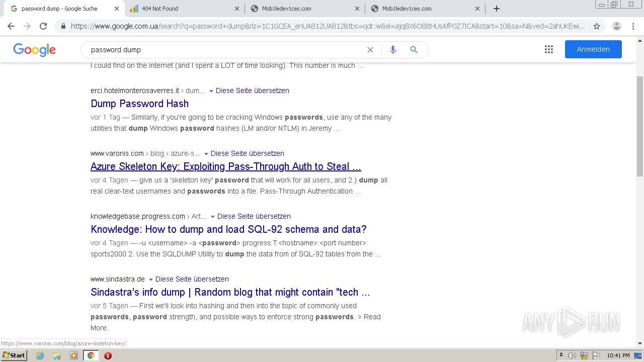This screenshot has height=362, width=644.
Task: Open the Action Center flag tray icon
Action: click(x=596, y=355)
